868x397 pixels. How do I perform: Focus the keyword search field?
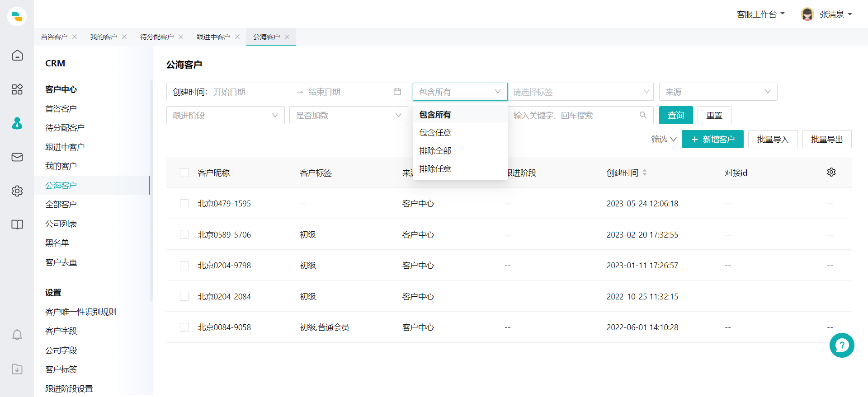(x=580, y=115)
